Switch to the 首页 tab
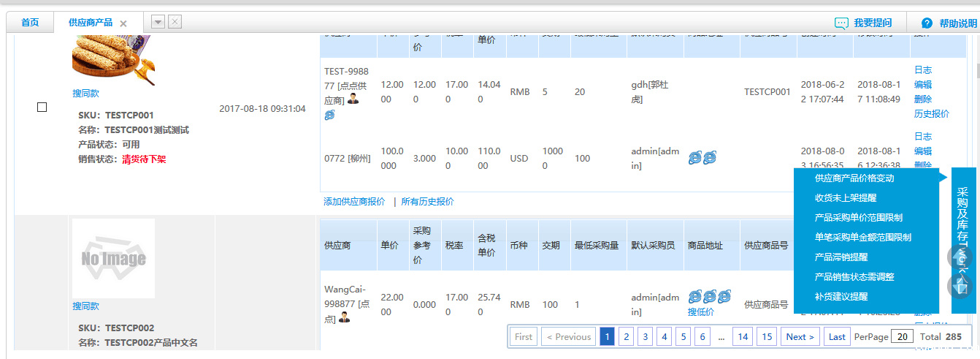 click(x=30, y=23)
